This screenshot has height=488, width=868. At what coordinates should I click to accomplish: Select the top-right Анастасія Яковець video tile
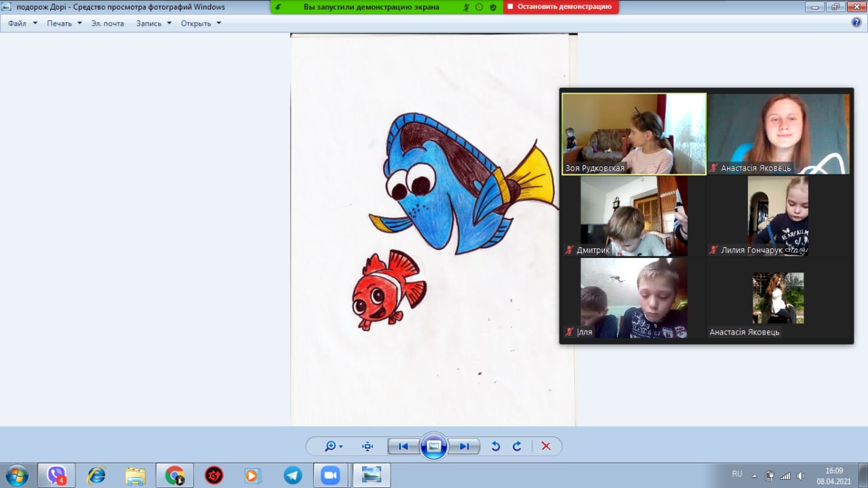point(778,134)
